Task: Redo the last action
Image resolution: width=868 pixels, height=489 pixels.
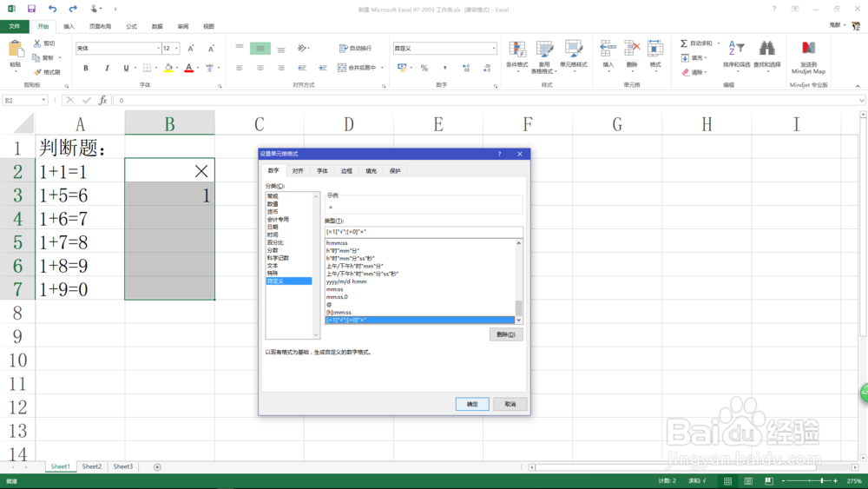Action: pos(73,9)
